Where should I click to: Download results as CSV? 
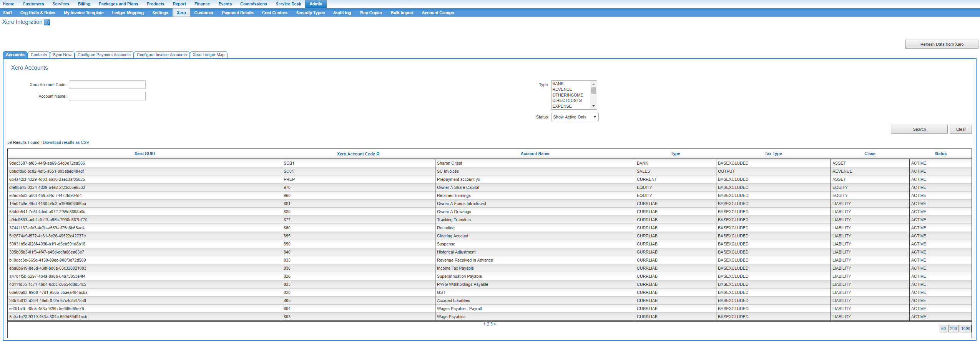coord(66,142)
